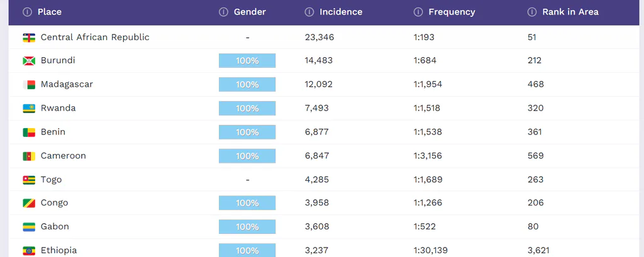This screenshot has height=257, width=644.
Task: Click Gabon's 100% gender bar
Action: tap(247, 227)
